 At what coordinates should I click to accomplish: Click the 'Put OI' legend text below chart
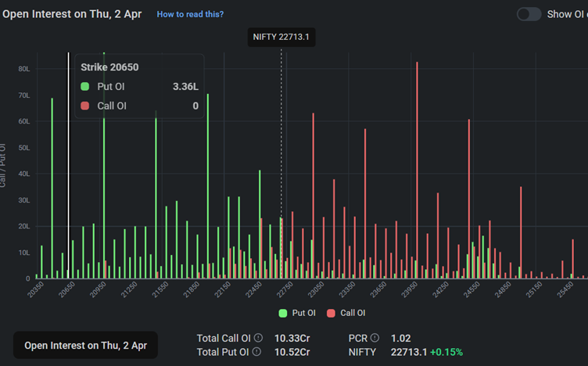pos(303,313)
